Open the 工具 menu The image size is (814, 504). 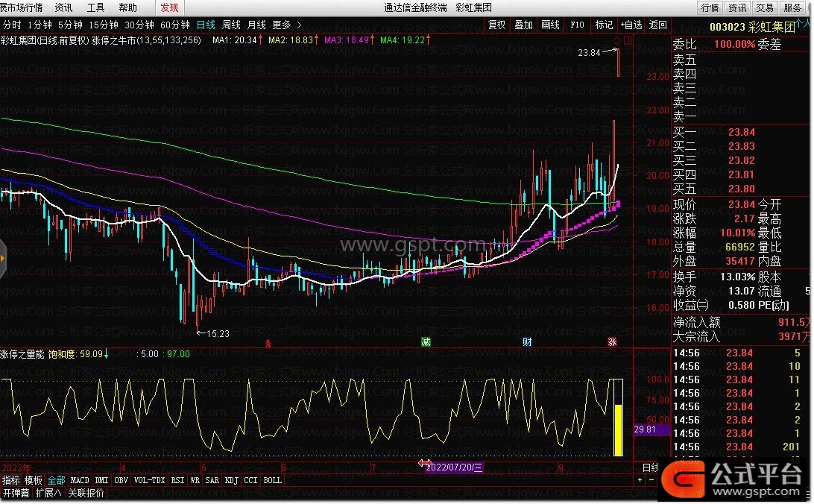click(95, 7)
